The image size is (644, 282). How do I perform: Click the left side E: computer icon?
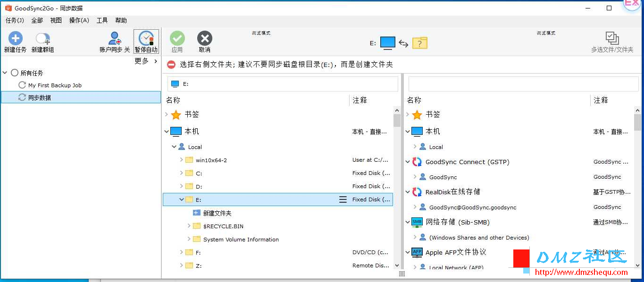(x=387, y=43)
